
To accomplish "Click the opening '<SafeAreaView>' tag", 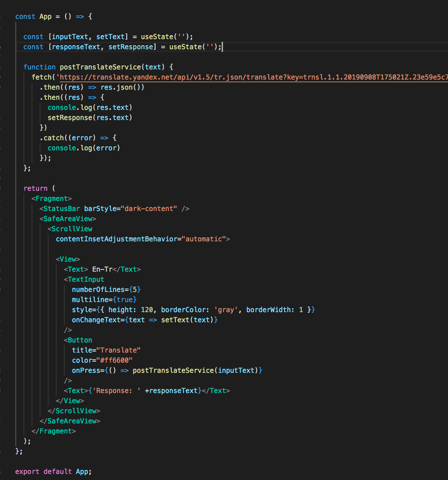I will [x=68, y=219].
